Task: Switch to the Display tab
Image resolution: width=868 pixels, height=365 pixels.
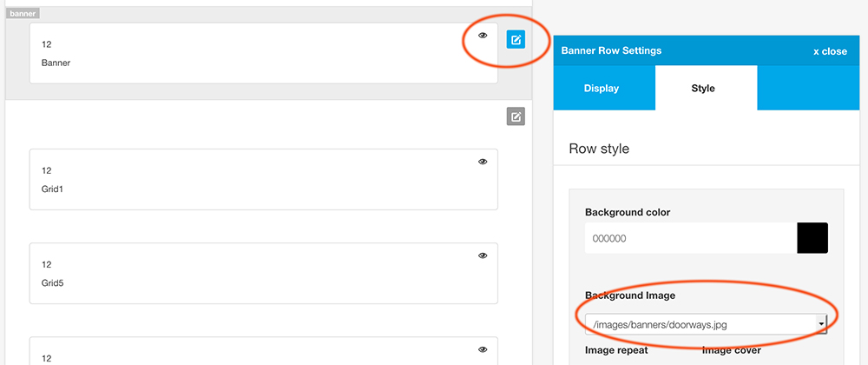Action: coord(602,88)
